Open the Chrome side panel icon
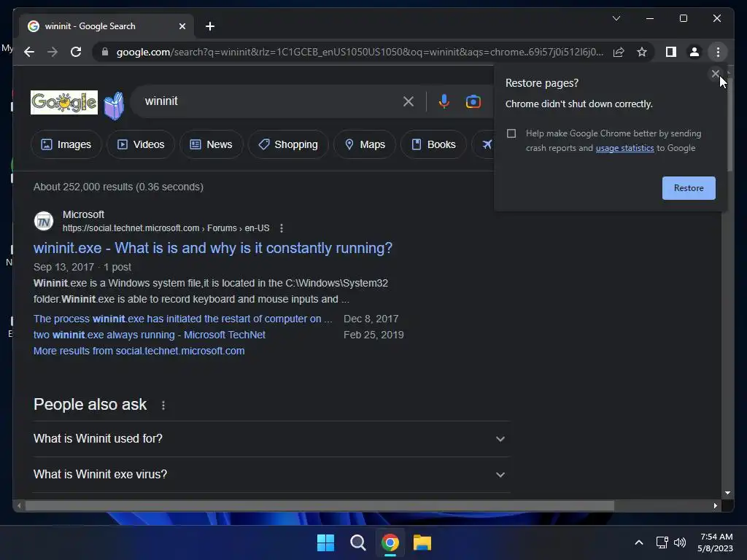The height and width of the screenshot is (560, 747). (671, 52)
